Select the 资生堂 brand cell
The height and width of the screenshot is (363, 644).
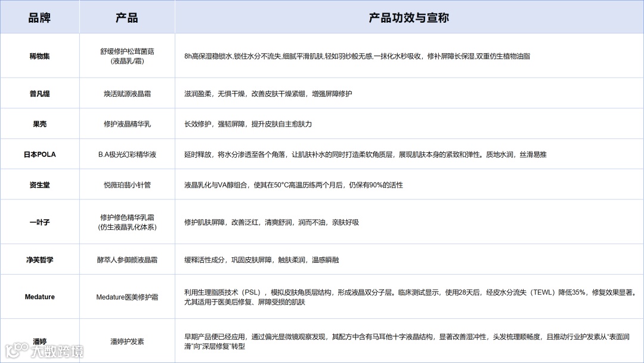pos(39,185)
